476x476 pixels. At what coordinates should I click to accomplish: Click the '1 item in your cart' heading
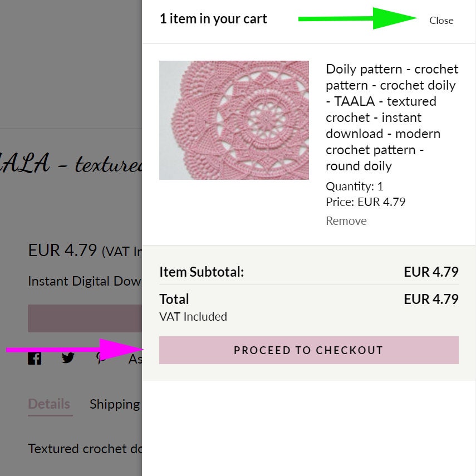click(213, 19)
